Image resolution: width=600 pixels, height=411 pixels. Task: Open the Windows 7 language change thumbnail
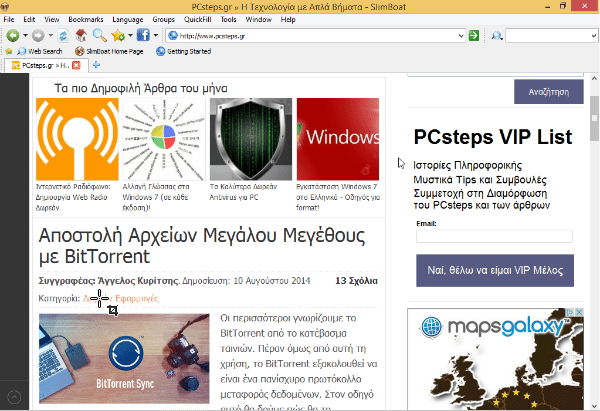coord(164,139)
